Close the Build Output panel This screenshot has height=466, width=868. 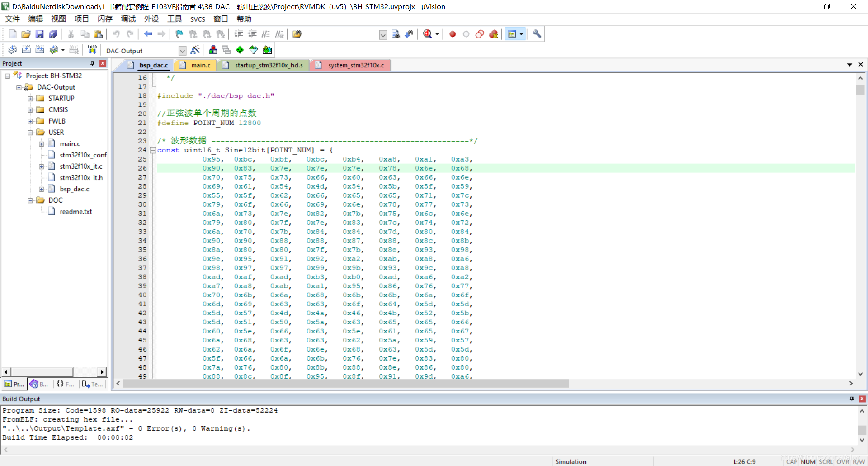pyautogui.click(x=862, y=399)
